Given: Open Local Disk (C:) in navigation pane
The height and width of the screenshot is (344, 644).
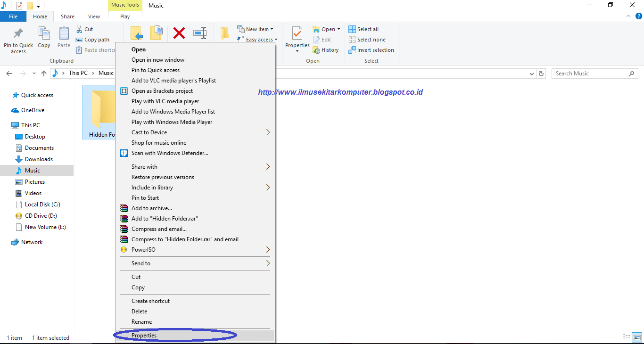Looking at the screenshot, I should click(x=42, y=205).
